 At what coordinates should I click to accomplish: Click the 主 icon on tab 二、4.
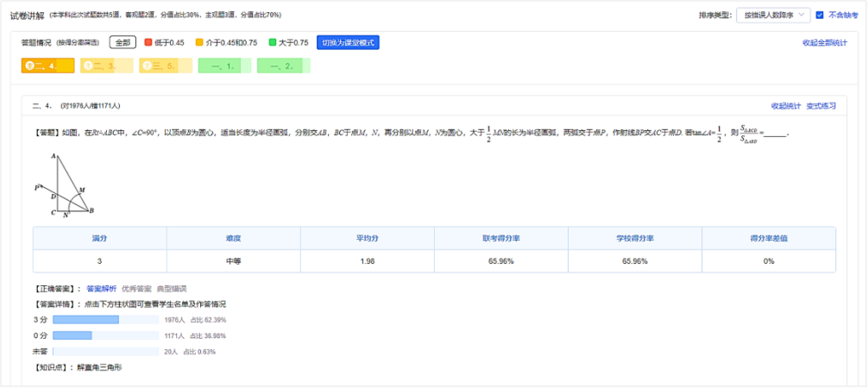29,66
